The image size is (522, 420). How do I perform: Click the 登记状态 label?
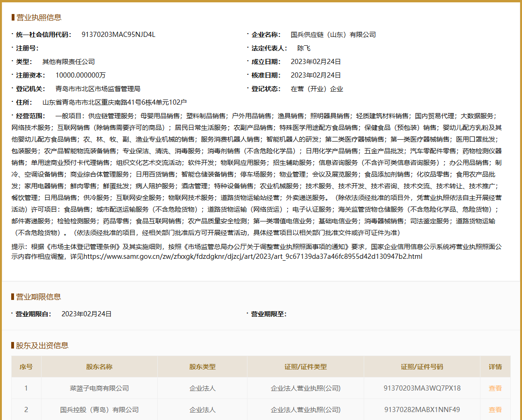coord(266,89)
